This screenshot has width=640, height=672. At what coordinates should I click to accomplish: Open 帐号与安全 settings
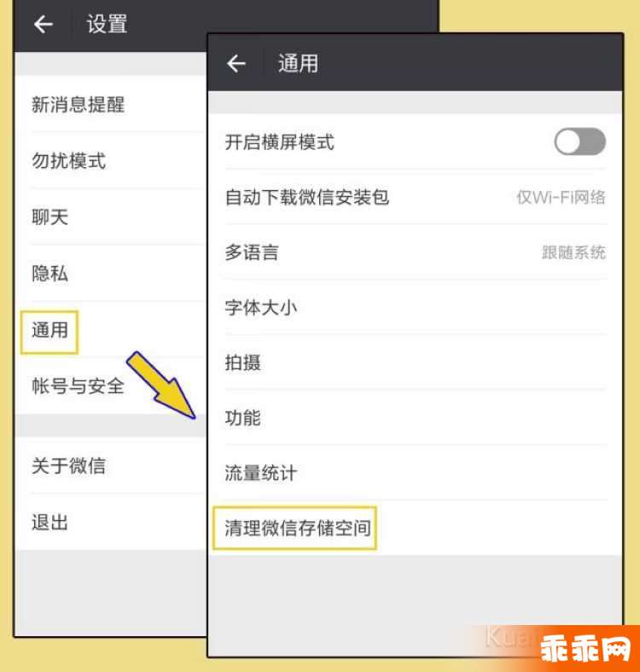point(111,385)
